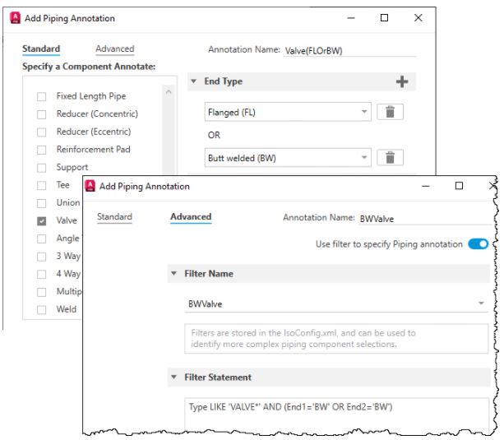
Task: Select Advanced tab in front window
Action: pyautogui.click(x=191, y=217)
